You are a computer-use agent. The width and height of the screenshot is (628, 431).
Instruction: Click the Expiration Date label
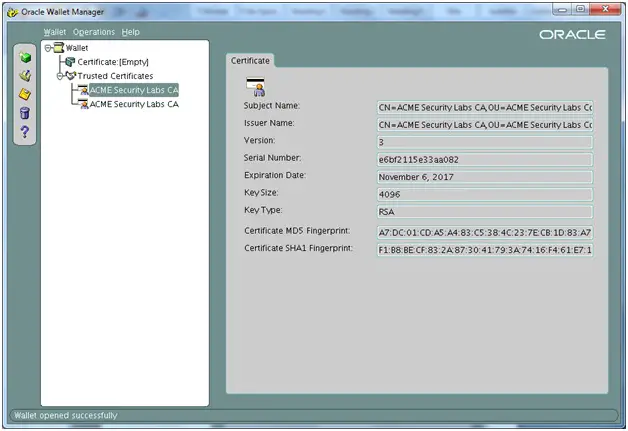point(275,175)
